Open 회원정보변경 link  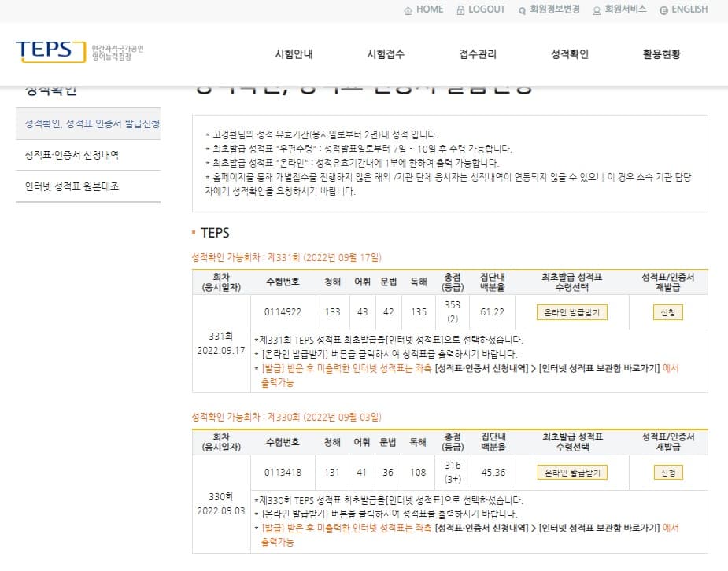(x=554, y=9)
